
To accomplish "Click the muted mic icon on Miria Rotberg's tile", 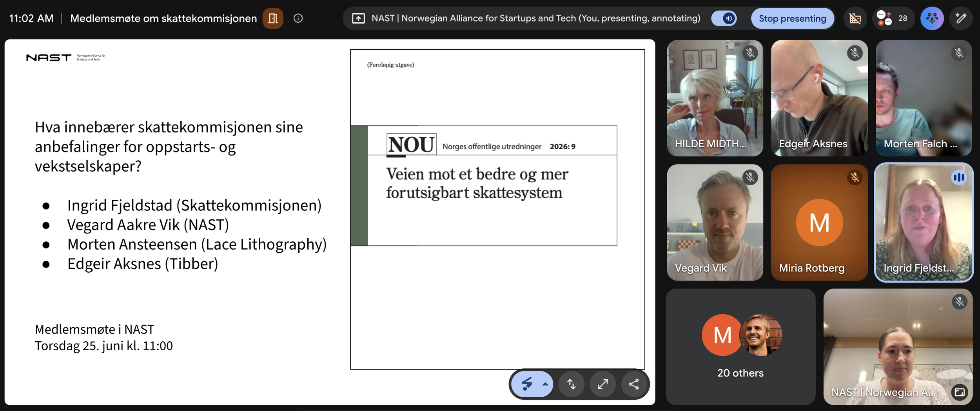I will click(x=855, y=177).
